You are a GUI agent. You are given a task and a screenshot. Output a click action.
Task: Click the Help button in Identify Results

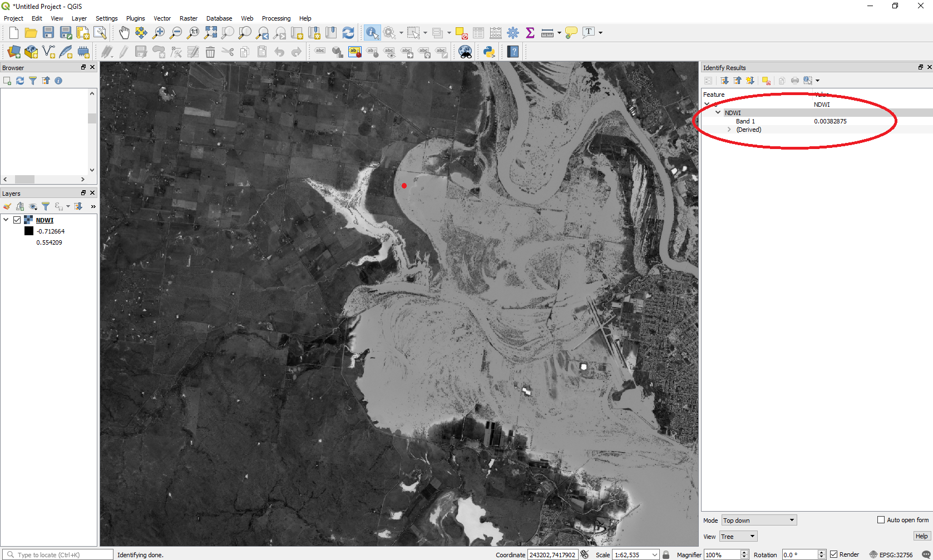[x=921, y=536]
